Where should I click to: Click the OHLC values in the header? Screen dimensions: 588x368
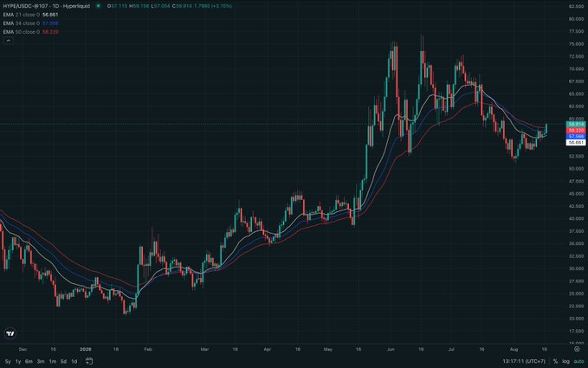[x=170, y=6]
